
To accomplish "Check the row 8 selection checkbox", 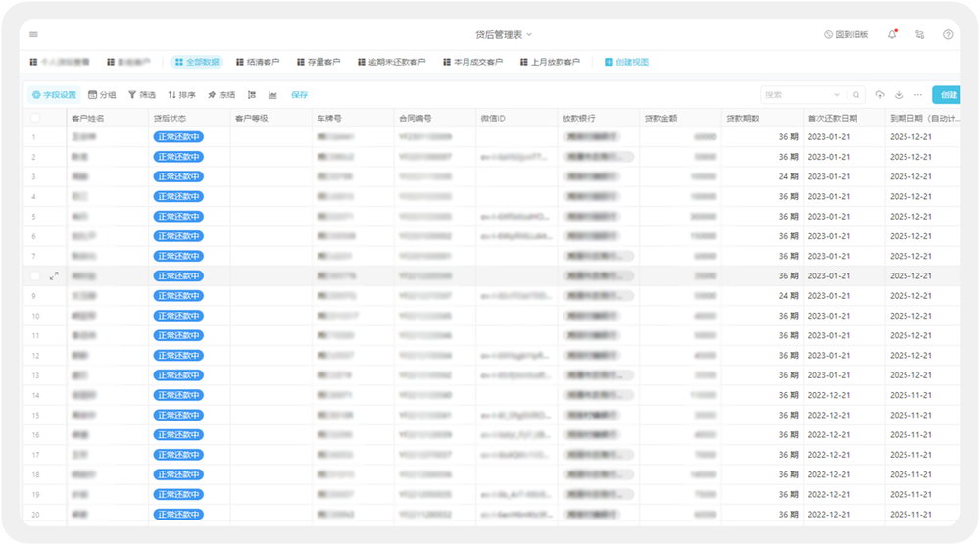I will (35, 276).
